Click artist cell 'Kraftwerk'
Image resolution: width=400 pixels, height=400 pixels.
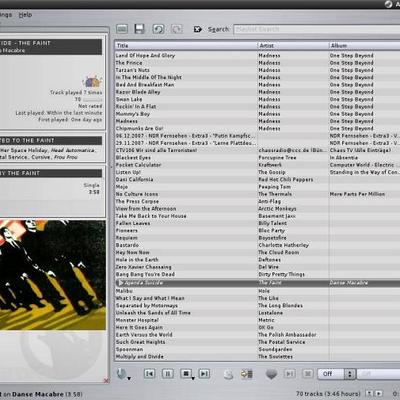270,165
